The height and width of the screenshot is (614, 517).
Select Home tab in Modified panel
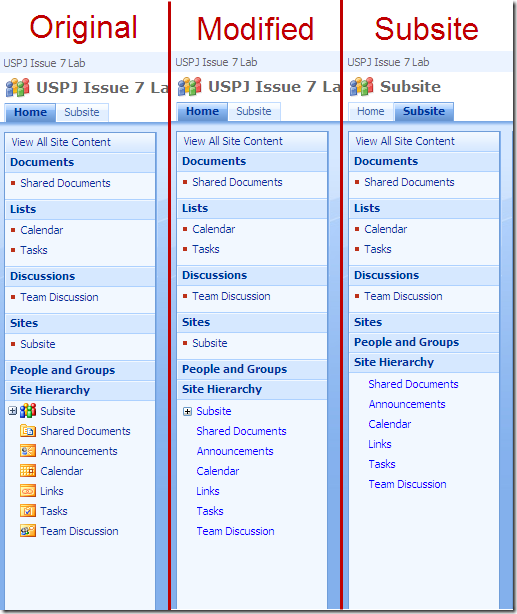click(x=202, y=112)
